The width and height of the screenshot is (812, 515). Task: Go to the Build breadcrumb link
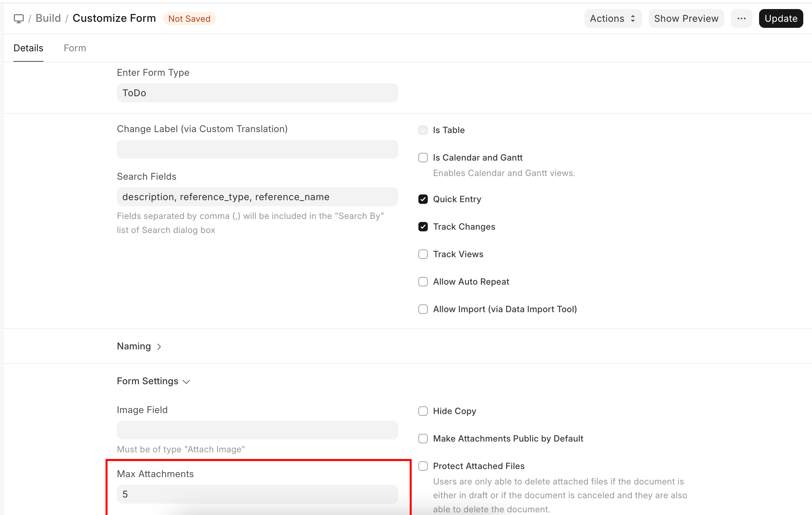pyautogui.click(x=48, y=18)
